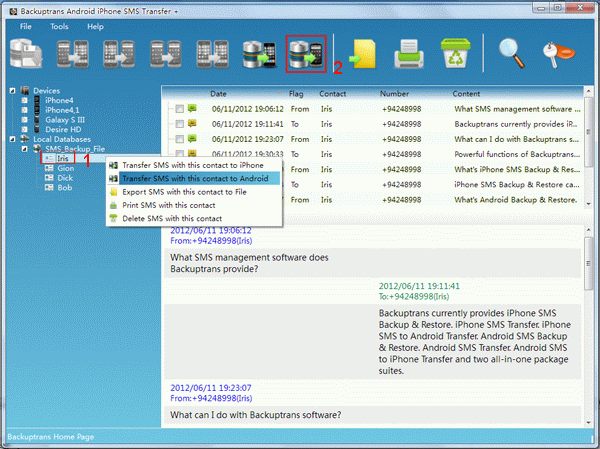Click the backup database disk toolbar icon
600x449 pixels.
pos(26,54)
